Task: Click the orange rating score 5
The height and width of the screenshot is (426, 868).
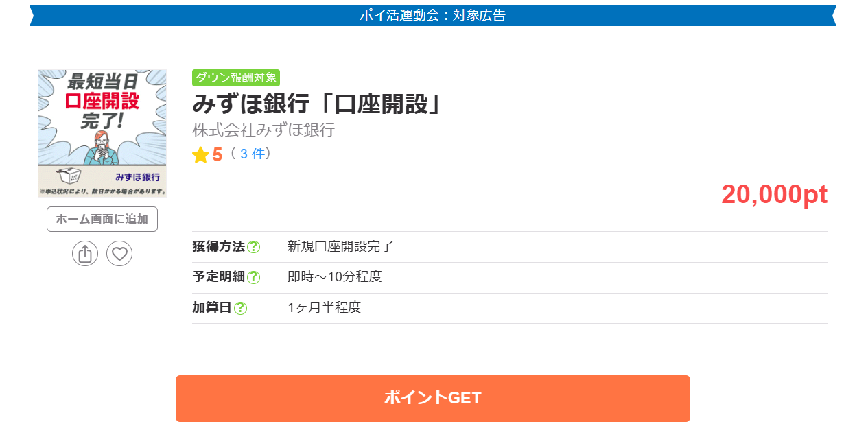Action: [217, 155]
